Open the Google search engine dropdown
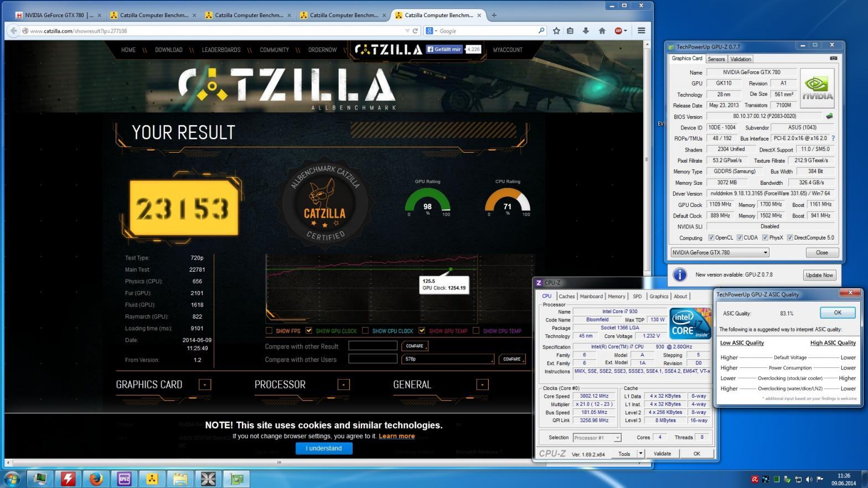The width and height of the screenshot is (868, 488). [432, 31]
